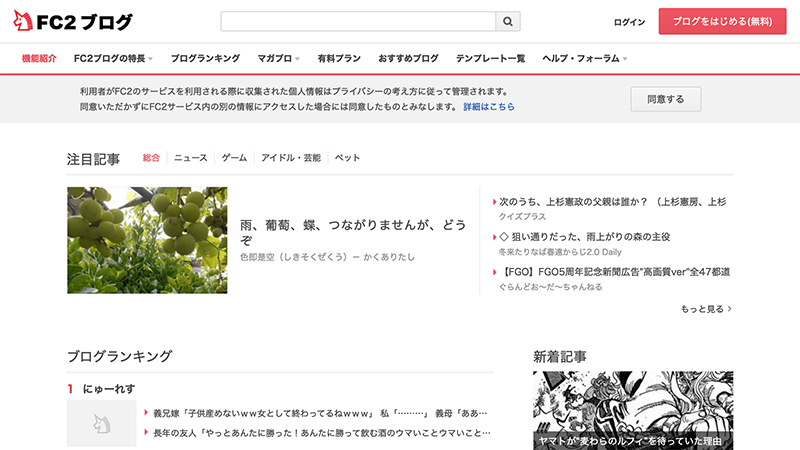Select the アイドル・芸能 tab
Screen dimensions: 800x450
point(291,158)
